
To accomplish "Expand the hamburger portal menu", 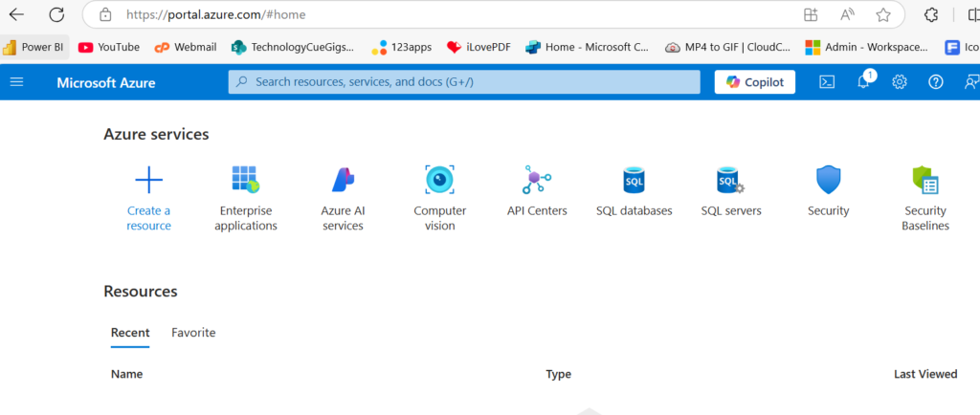I will (16, 82).
